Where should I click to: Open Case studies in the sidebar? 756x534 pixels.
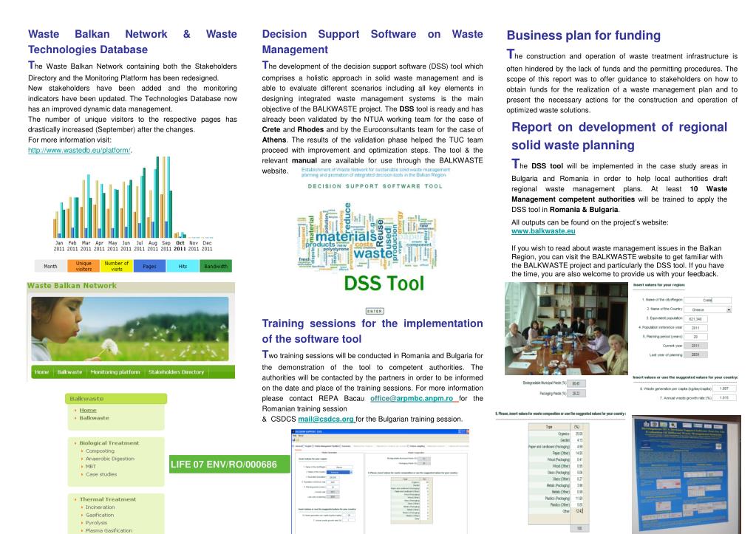point(101,474)
